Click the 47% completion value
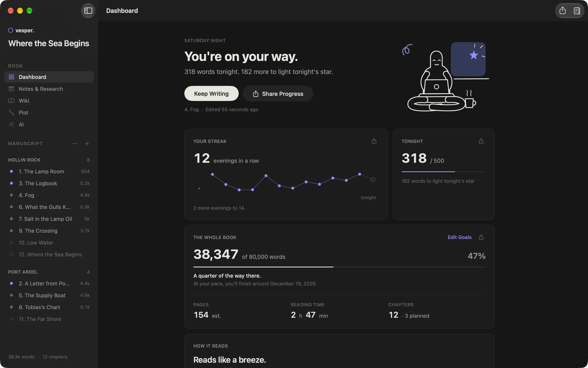Image resolution: width=588 pixels, height=368 pixels. pos(477,256)
